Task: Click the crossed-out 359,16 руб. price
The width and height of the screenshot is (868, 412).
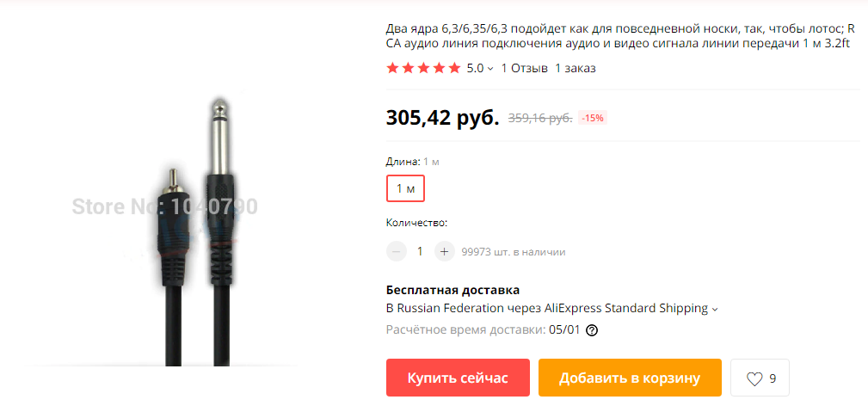Action: [540, 118]
